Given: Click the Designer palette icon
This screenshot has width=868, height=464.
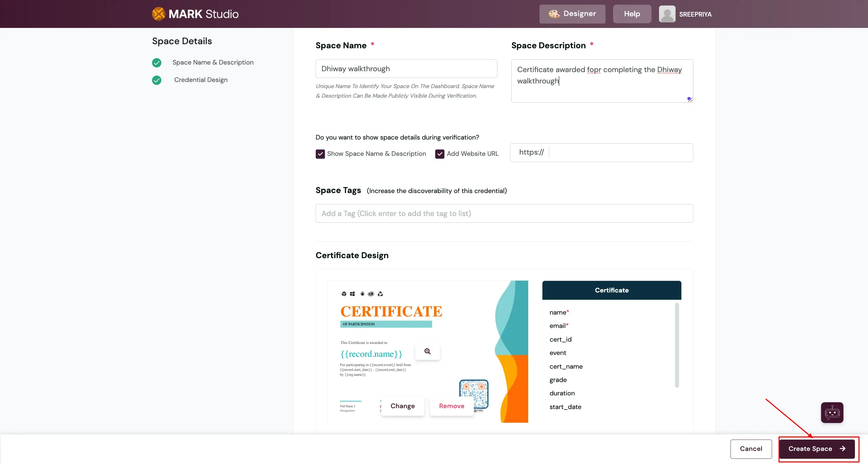Looking at the screenshot, I should pos(554,14).
